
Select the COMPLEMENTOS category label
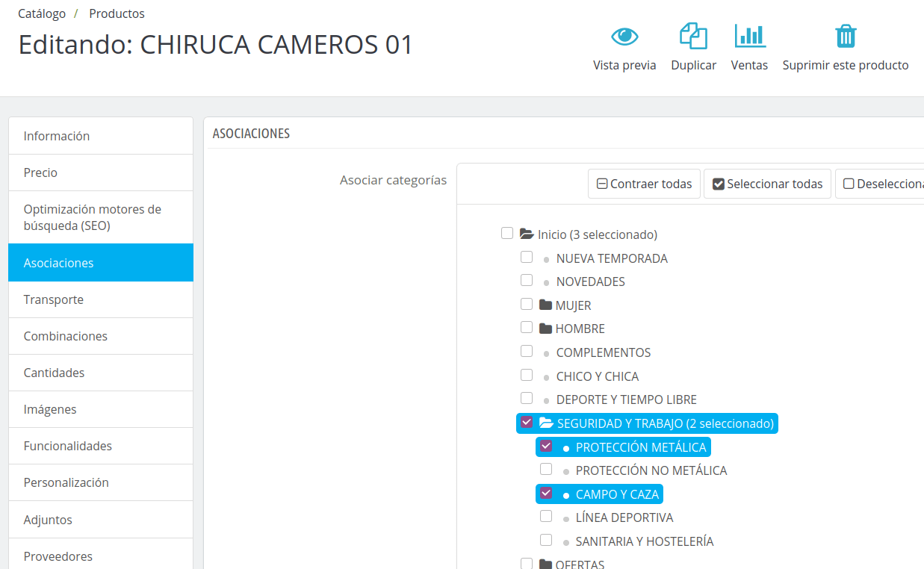pyautogui.click(x=604, y=352)
